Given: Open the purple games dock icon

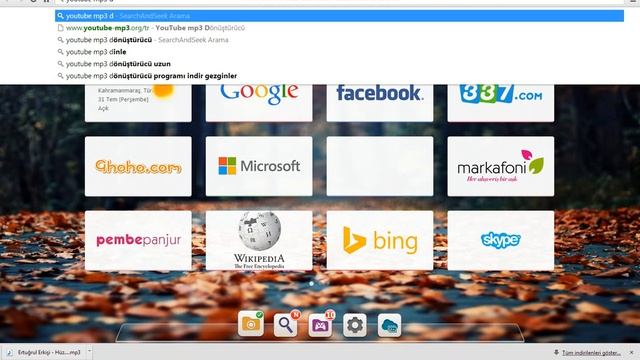Looking at the screenshot, I should (x=320, y=325).
